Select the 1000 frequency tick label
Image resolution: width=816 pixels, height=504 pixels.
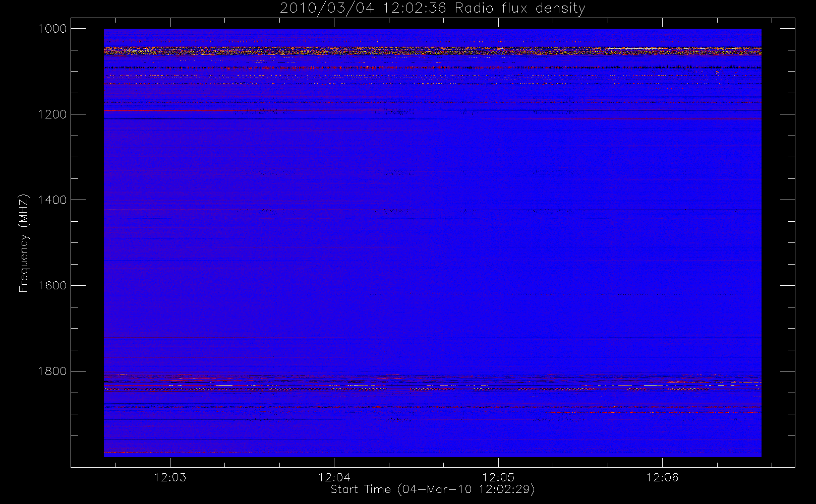[53, 29]
